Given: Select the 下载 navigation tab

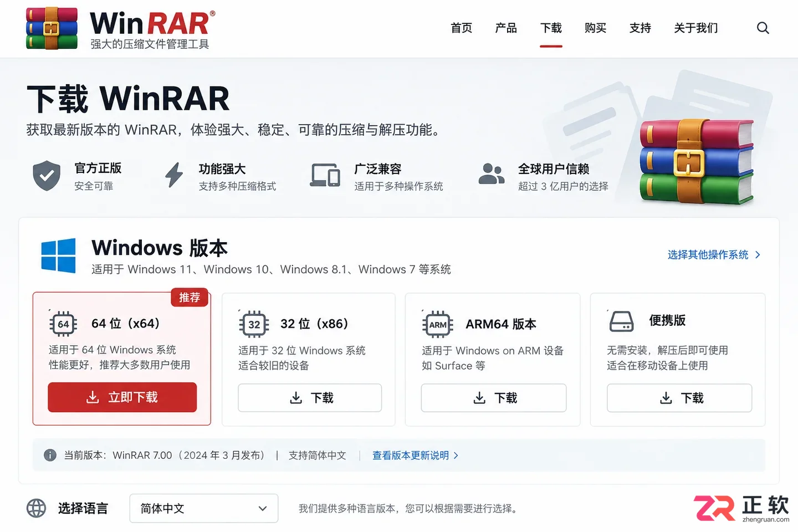Looking at the screenshot, I should tap(551, 28).
